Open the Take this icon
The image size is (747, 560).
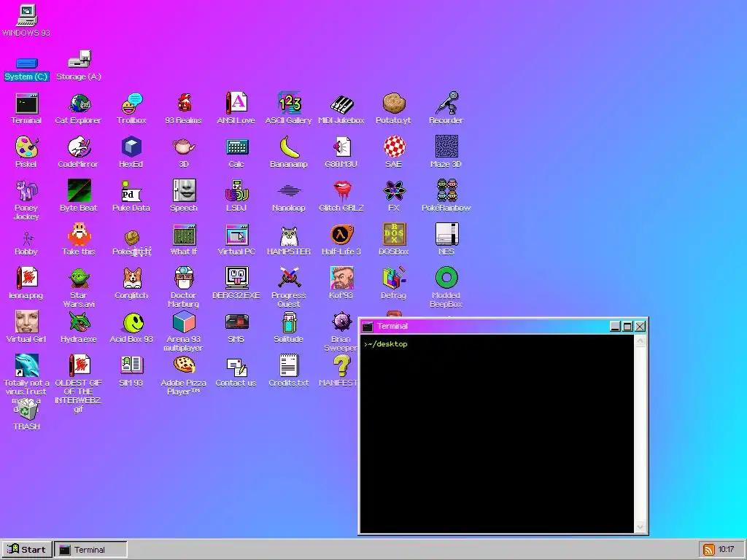click(x=79, y=235)
